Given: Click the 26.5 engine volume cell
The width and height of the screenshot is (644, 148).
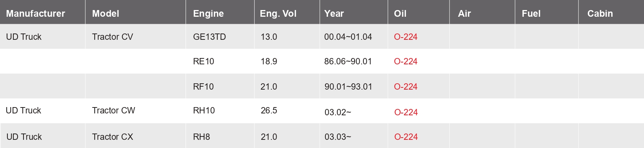Looking at the screenshot, I should (x=269, y=110).
